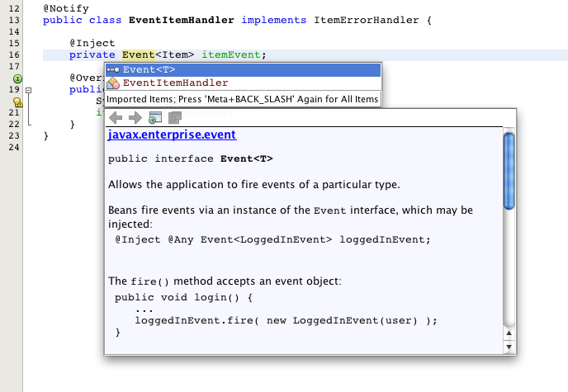568x392 pixels.
Task: Click the back arrow in Javadoc popup
Action: (116, 118)
